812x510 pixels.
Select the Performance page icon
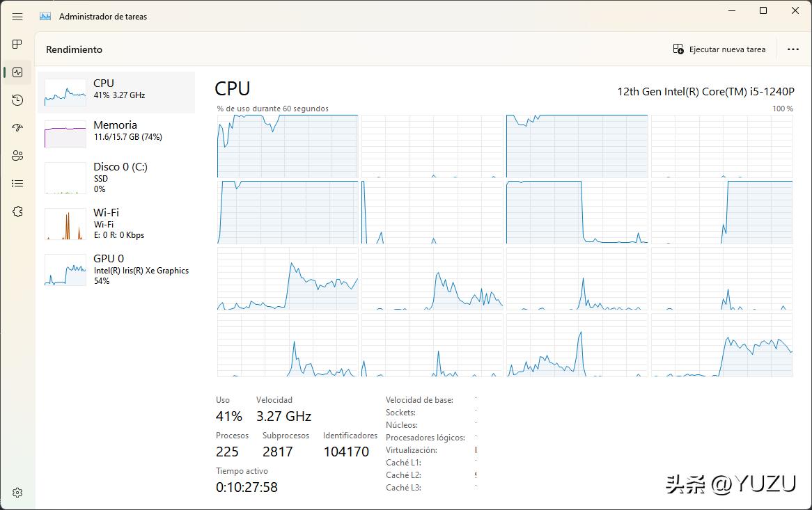tap(17, 72)
